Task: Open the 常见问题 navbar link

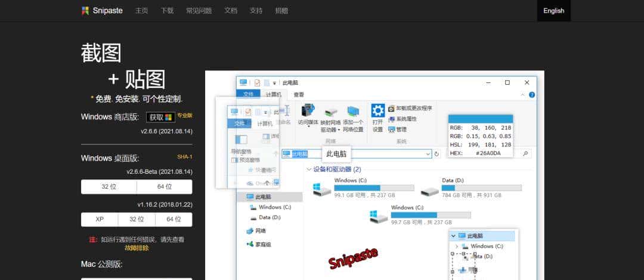Action: pyautogui.click(x=199, y=11)
